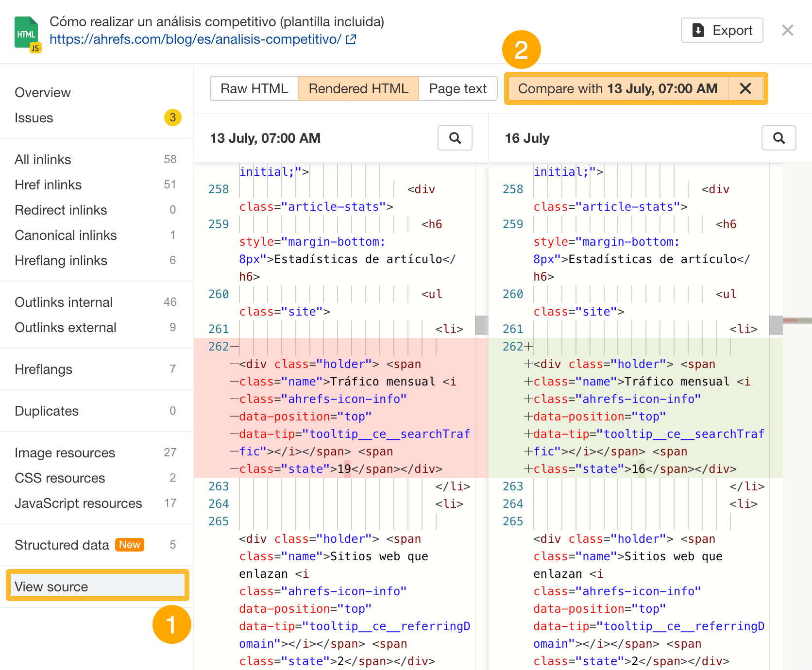Remove the date comparison with its X icon
Viewport: 812px width, 670px height.
click(745, 88)
